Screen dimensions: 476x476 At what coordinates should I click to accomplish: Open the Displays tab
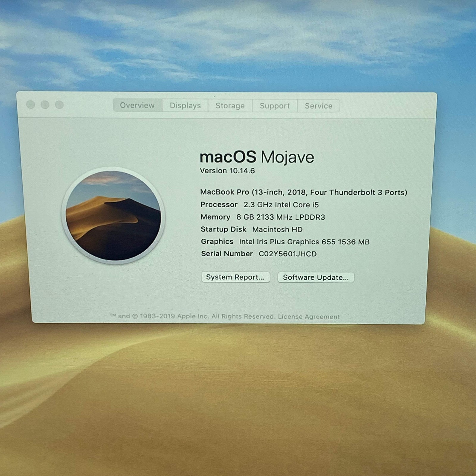pyautogui.click(x=185, y=106)
